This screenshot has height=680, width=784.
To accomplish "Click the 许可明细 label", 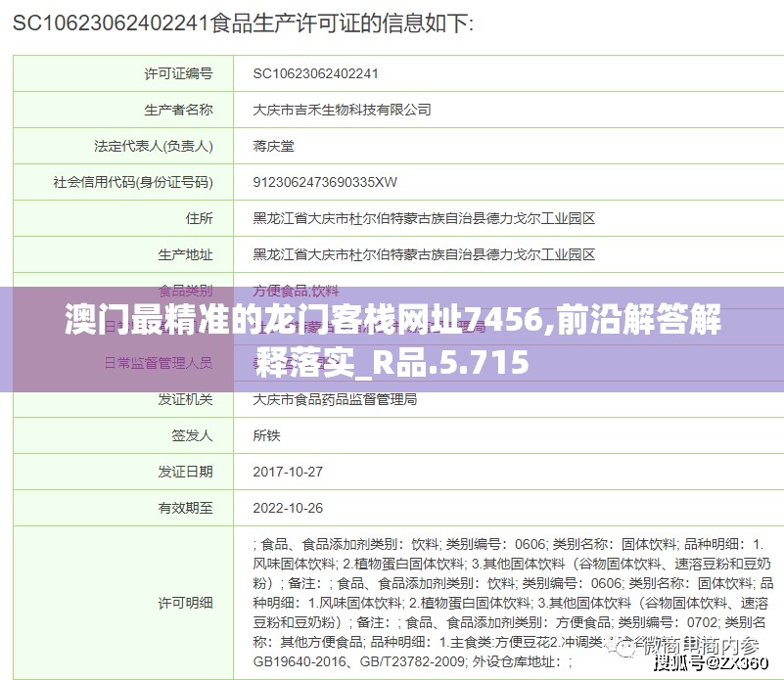I will pyautogui.click(x=186, y=603).
